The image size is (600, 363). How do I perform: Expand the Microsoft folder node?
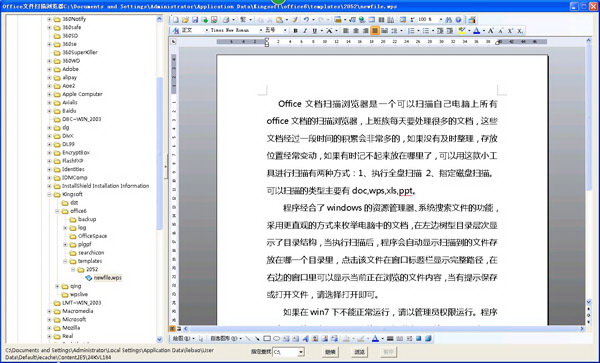(49, 319)
